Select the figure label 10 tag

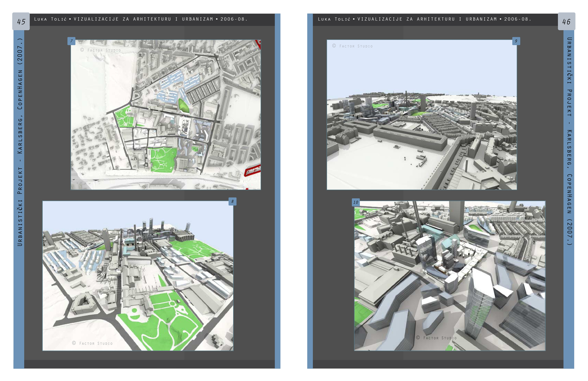click(x=356, y=202)
